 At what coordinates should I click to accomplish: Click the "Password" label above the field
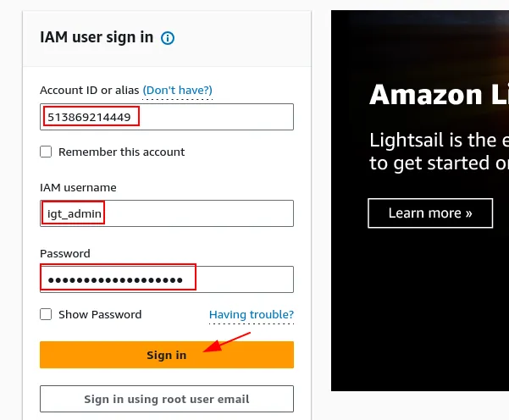64,253
